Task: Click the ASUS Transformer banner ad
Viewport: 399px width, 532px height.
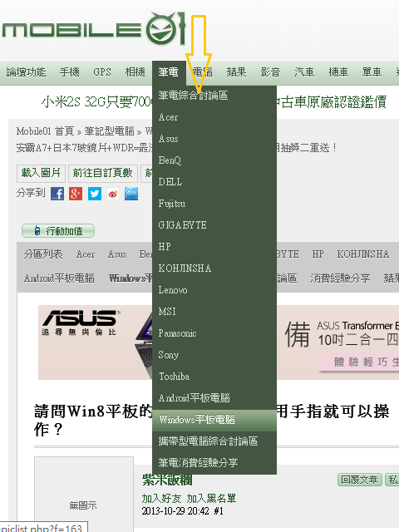Action: point(219,342)
